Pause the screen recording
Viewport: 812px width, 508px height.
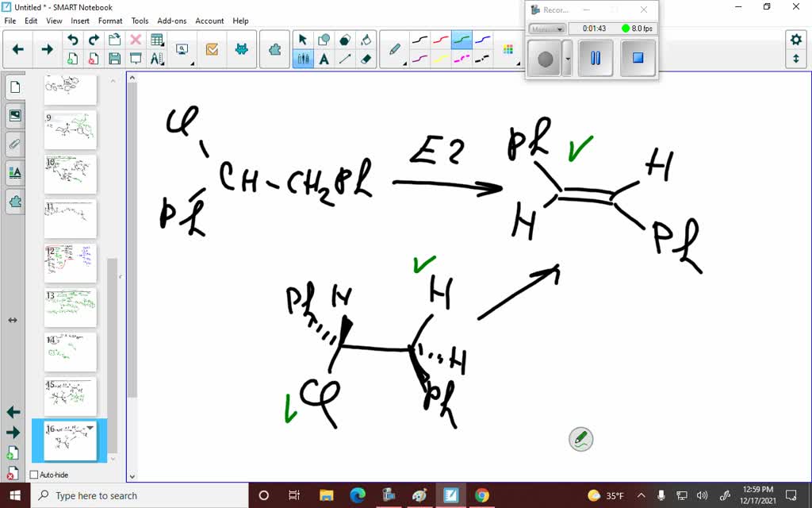pos(596,57)
